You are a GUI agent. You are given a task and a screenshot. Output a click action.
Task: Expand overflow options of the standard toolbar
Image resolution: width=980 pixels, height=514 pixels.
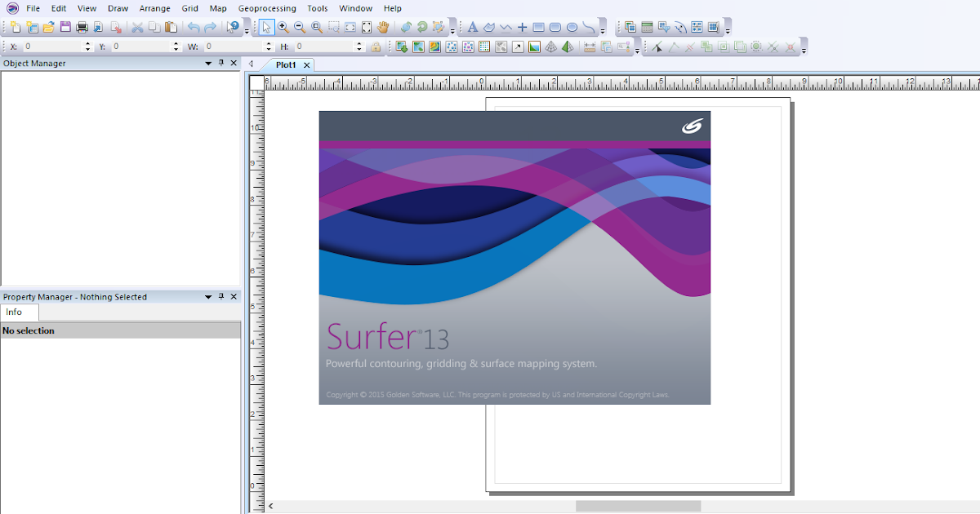pyautogui.click(x=247, y=32)
